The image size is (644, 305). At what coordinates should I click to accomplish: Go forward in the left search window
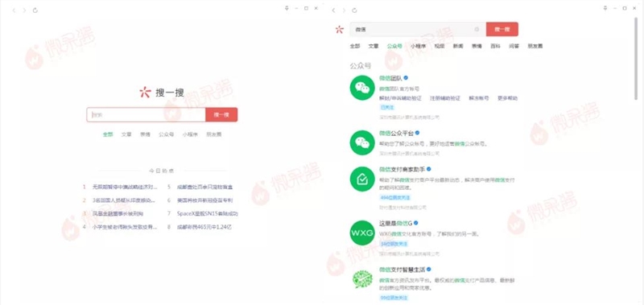click(24, 10)
